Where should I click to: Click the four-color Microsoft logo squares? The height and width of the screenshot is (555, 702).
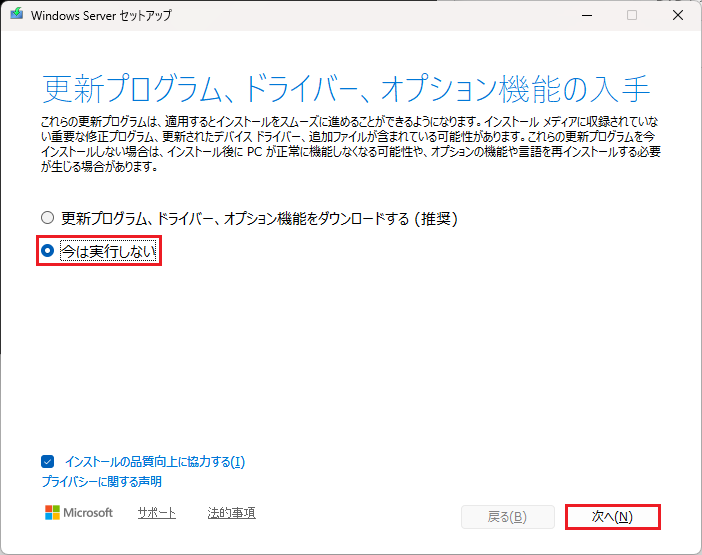pos(53,513)
